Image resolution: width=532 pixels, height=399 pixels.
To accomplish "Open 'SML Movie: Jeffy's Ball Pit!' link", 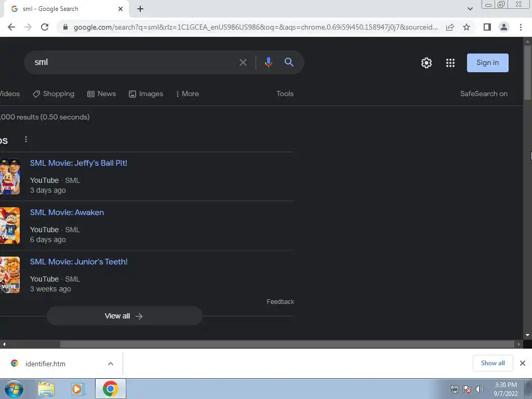I will coord(78,163).
